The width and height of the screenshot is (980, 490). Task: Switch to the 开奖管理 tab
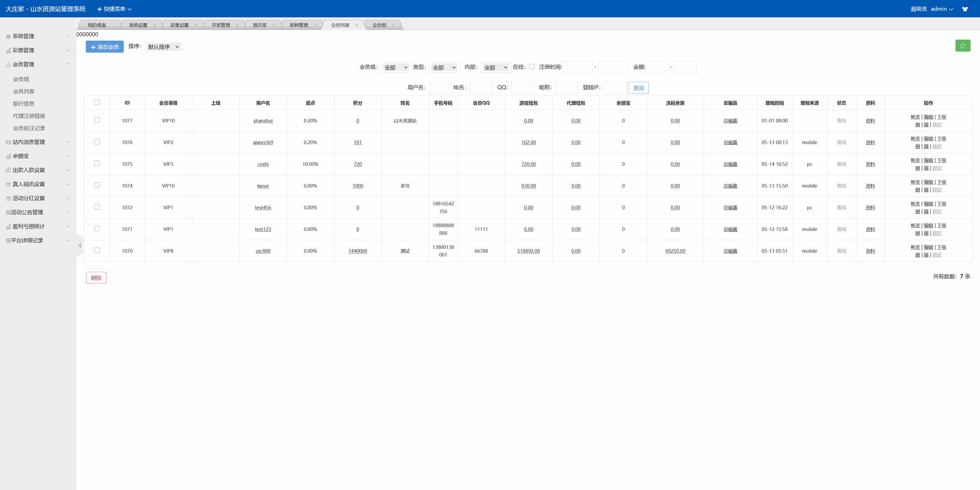click(221, 25)
